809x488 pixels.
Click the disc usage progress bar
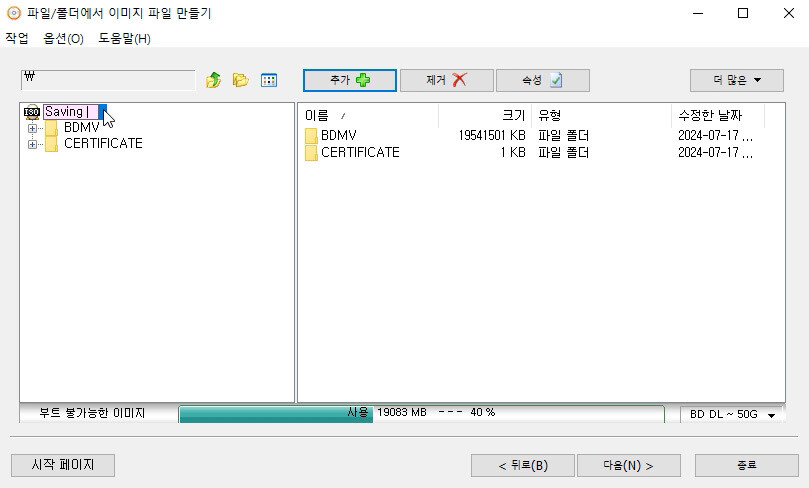pyautogui.click(x=422, y=414)
